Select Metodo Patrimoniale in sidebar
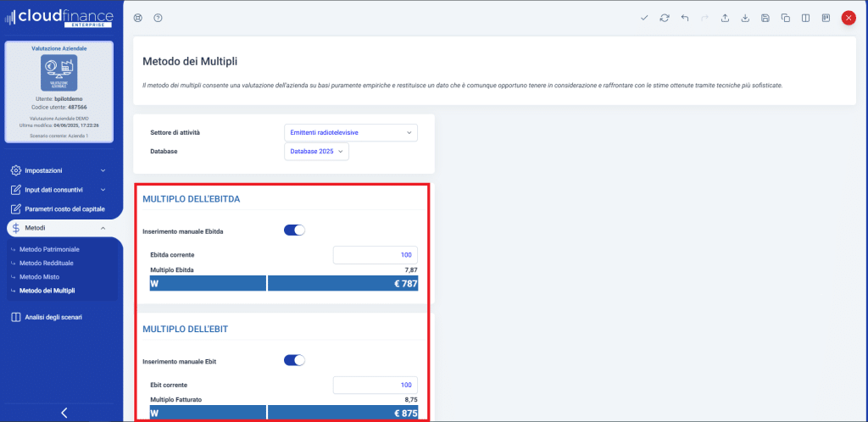 point(49,249)
